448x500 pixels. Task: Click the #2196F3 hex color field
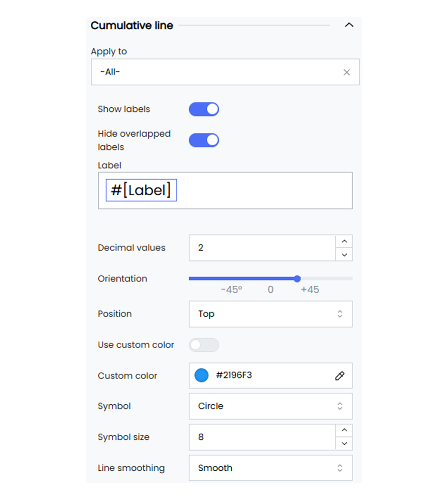(x=271, y=375)
